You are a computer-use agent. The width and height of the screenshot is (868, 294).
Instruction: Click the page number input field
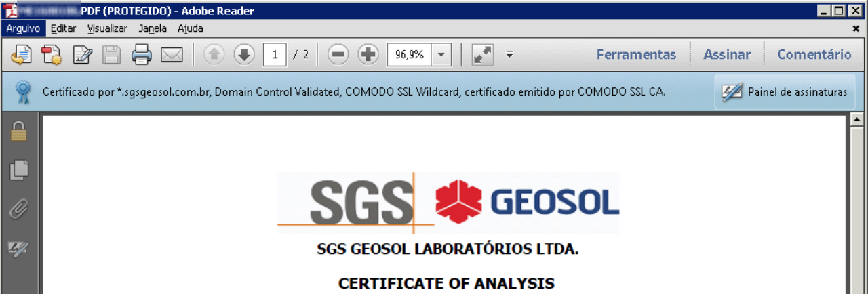coord(275,55)
